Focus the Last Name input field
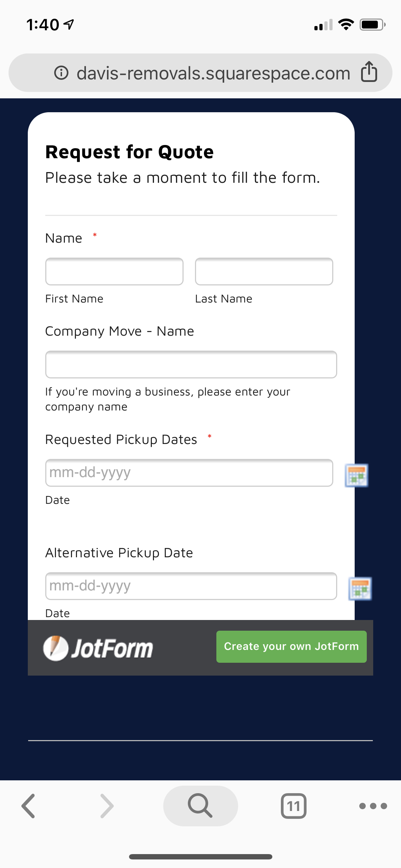Screen dimensions: 401x868 point(264,272)
